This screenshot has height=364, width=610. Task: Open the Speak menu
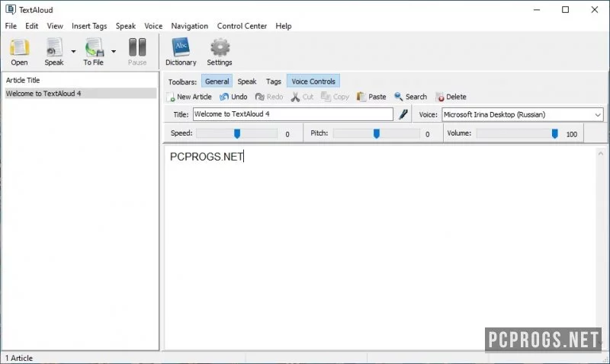(x=126, y=26)
